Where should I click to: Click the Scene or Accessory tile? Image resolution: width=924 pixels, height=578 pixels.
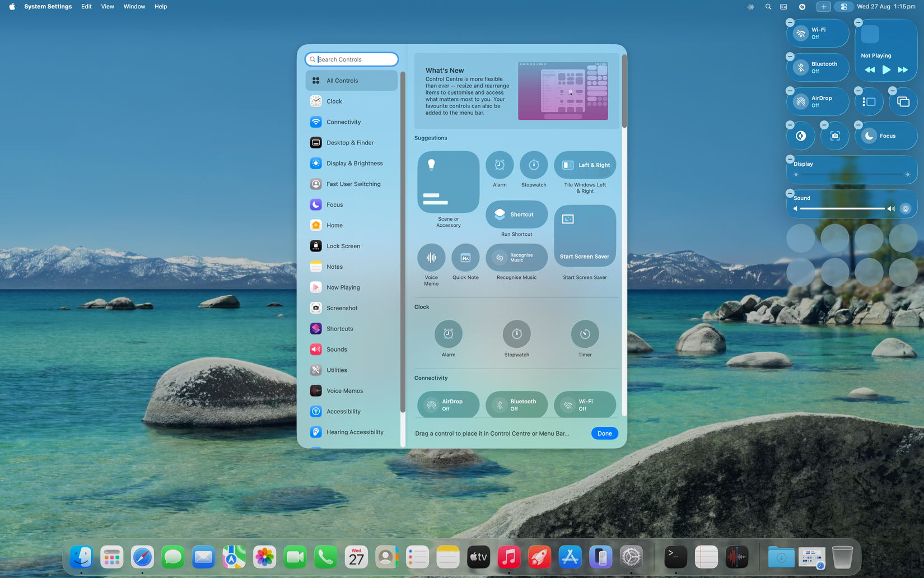point(448,182)
